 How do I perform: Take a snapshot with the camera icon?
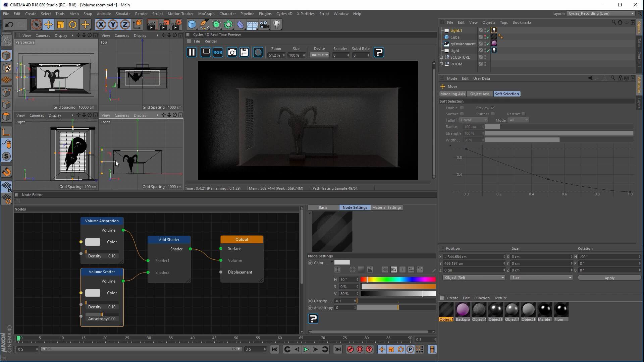click(x=232, y=52)
